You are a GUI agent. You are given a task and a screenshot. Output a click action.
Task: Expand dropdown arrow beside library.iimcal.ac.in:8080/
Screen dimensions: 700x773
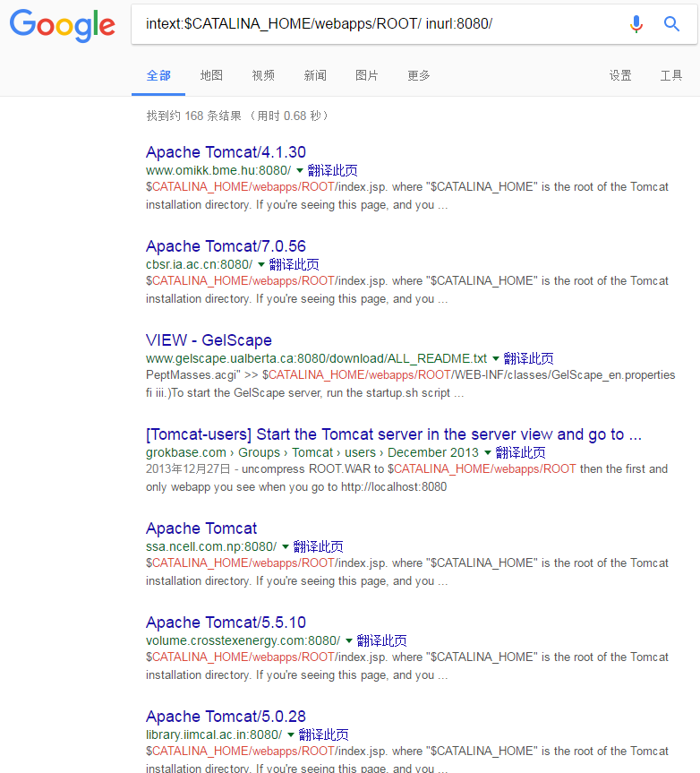pyautogui.click(x=291, y=735)
